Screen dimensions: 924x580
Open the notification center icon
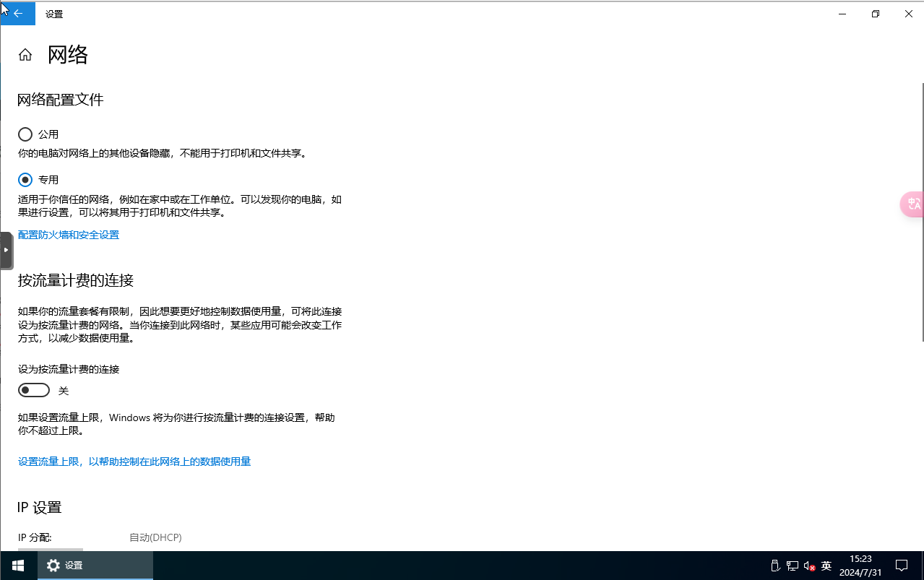coord(902,566)
